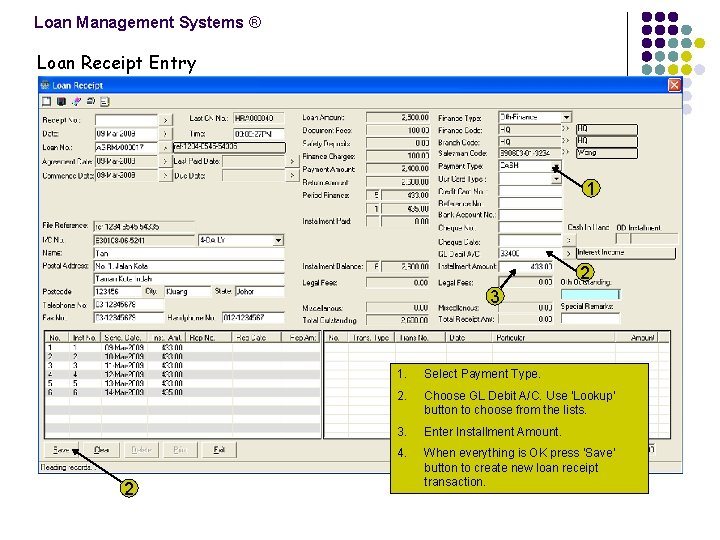Open the Finance Type dropdown
This screenshot has height=540, width=720.
(x=567, y=117)
